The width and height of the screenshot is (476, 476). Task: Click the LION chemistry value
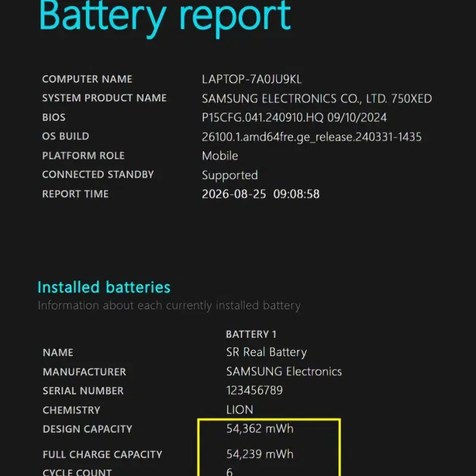(240, 410)
